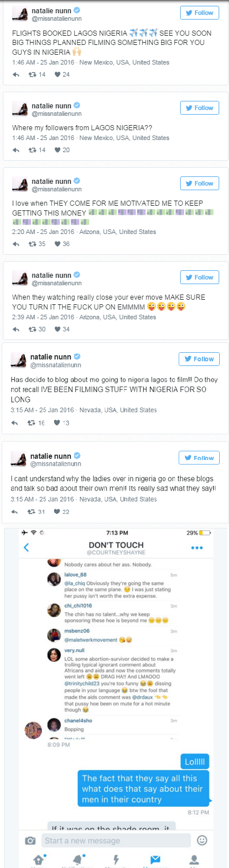Screen dimensions: 229x868
Task: Open the three-dot options menu for the conversation
Action: point(197,548)
